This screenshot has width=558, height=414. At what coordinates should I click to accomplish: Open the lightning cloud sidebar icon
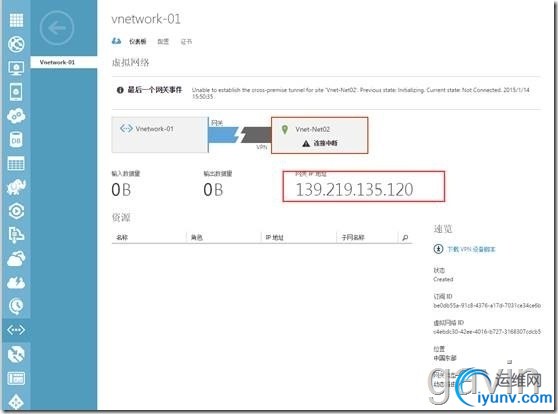pyautogui.click(x=16, y=283)
